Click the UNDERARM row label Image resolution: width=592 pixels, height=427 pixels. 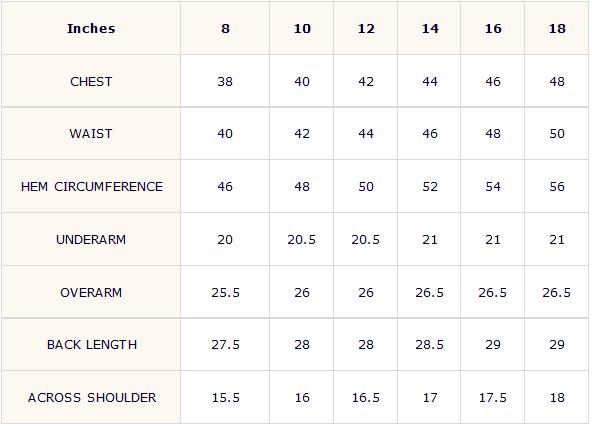point(91,240)
